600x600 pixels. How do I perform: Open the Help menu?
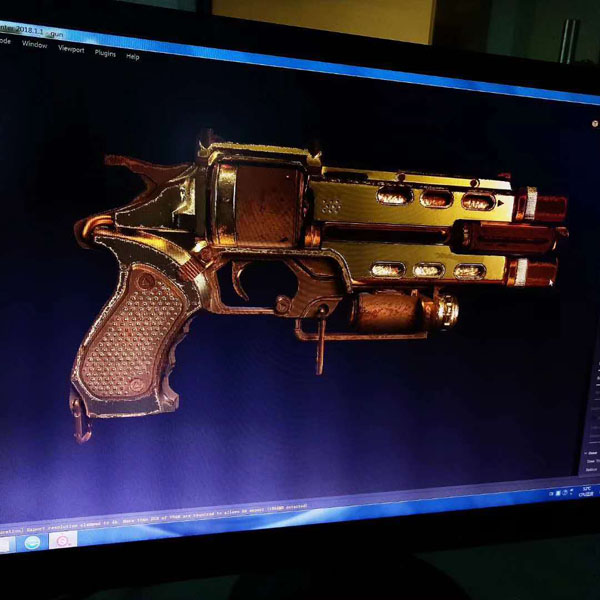click(x=133, y=57)
